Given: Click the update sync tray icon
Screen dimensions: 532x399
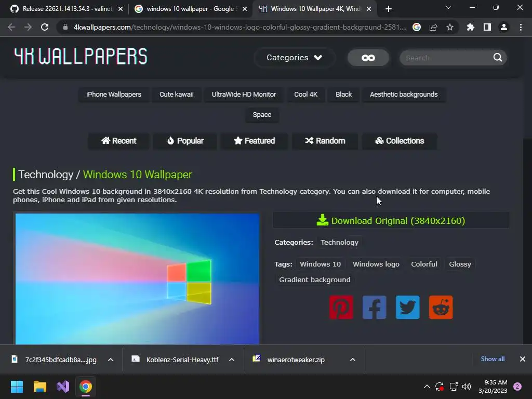Looking at the screenshot, I should tap(440, 387).
